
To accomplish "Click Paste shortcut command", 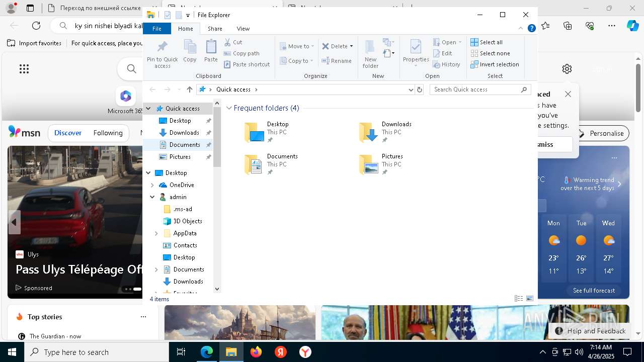I will (x=247, y=64).
